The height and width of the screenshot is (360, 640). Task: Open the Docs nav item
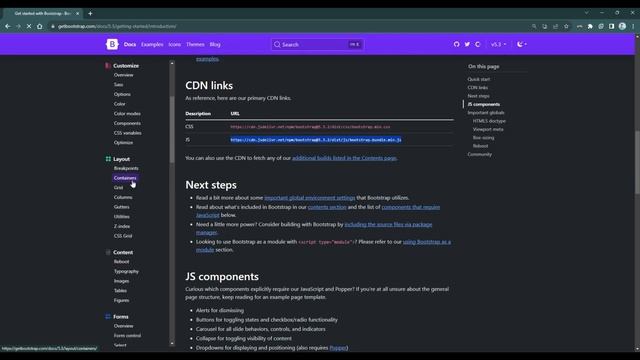(x=130, y=44)
